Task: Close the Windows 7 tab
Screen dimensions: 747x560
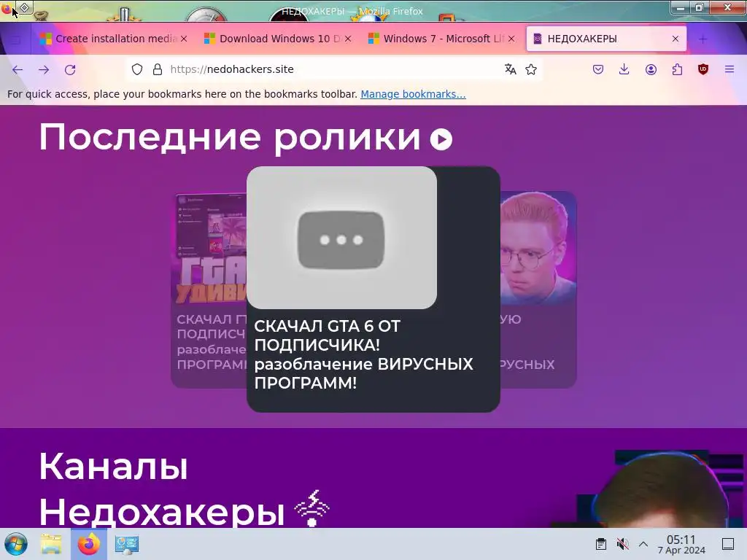Action: pyautogui.click(x=511, y=39)
